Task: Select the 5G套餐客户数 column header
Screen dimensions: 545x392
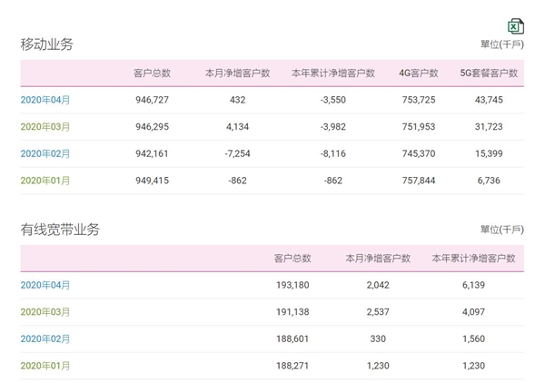Action: point(489,73)
